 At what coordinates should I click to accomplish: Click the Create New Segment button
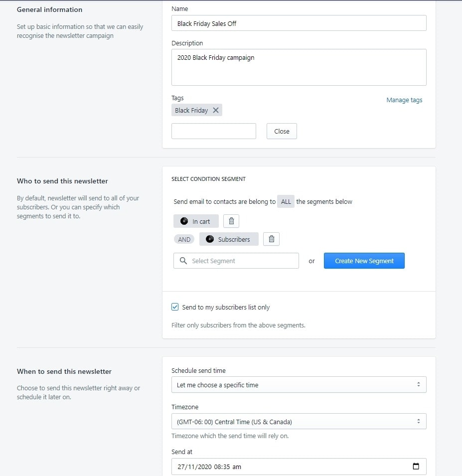point(364,261)
